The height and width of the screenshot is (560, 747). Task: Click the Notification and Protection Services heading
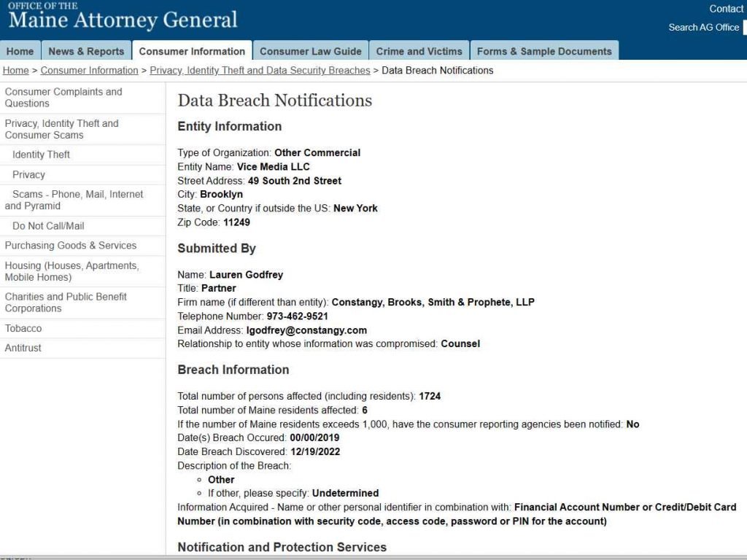coord(282,547)
